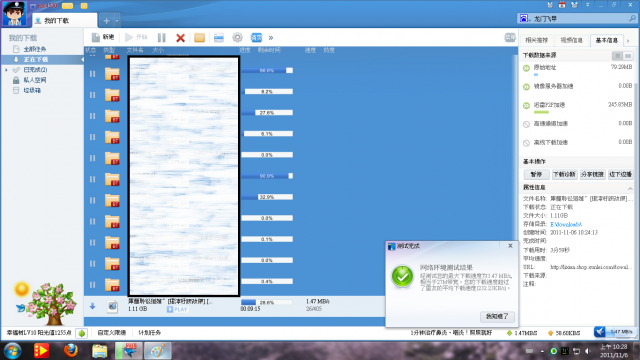640x360 pixels.
Task: Click the 28.6% progress bar of the active task
Action: pos(267,302)
